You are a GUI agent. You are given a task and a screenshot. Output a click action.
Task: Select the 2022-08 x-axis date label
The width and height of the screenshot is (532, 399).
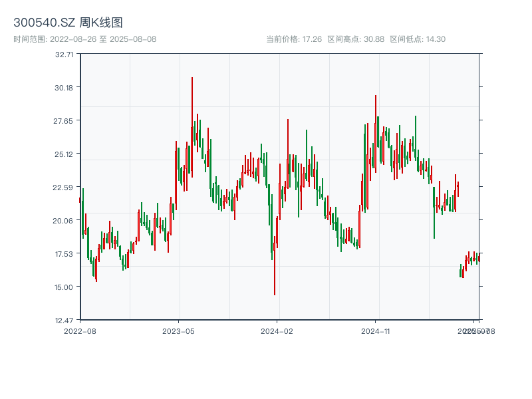pyautogui.click(x=80, y=331)
